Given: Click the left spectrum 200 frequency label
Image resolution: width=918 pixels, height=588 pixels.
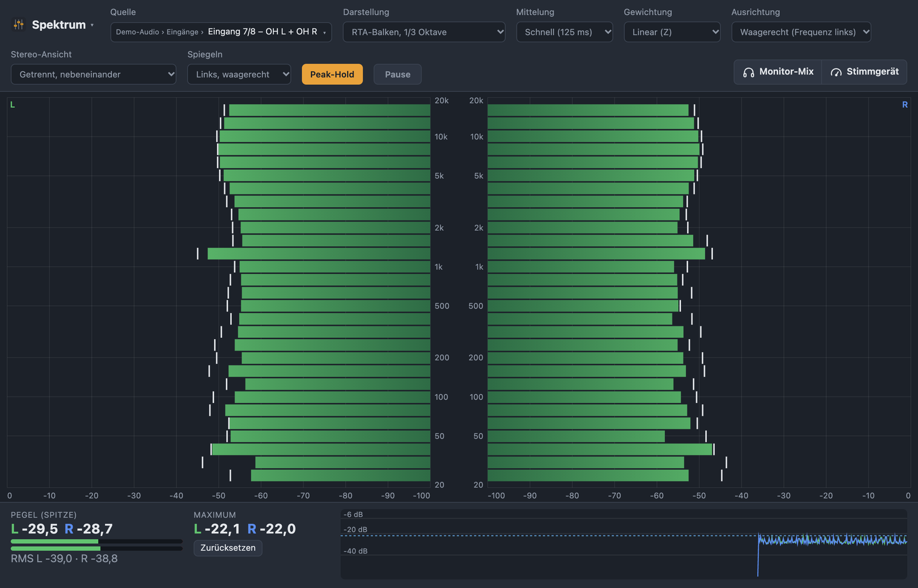Looking at the screenshot, I should [442, 357].
